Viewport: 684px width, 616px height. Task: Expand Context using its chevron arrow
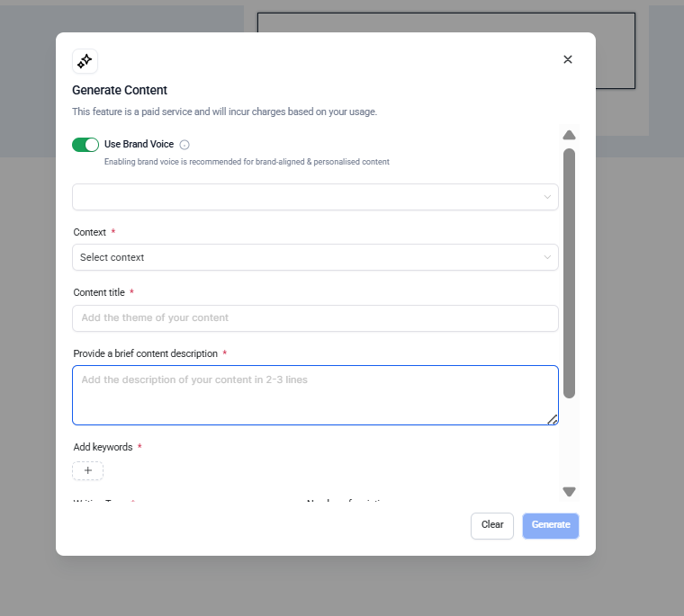pyautogui.click(x=547, y=257)
